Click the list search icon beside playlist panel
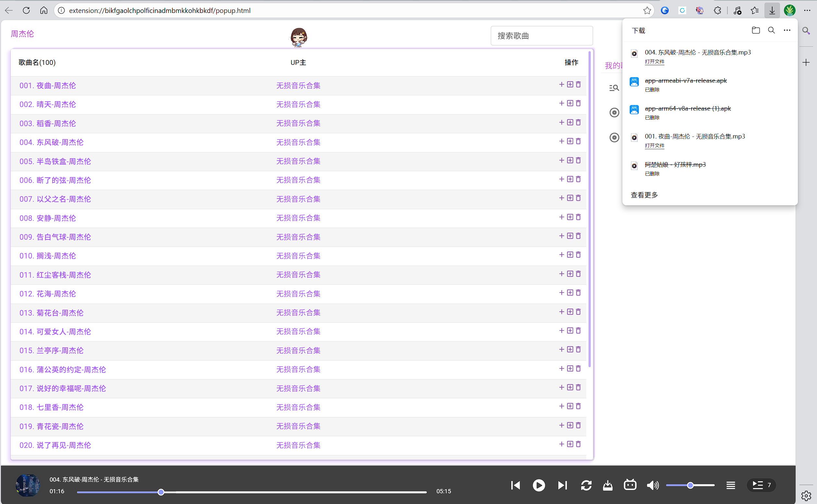This screenshot has width=817, height=504. [x=614, y=88]
